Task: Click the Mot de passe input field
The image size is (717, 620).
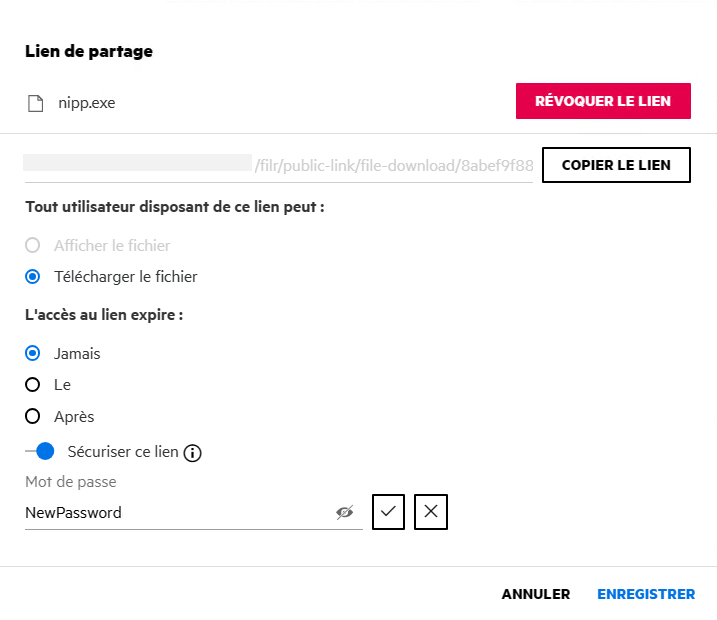Action: point(175,513)
